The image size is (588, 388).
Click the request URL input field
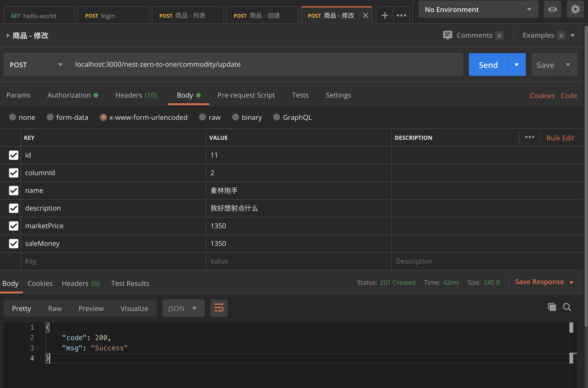coord(266,64)
